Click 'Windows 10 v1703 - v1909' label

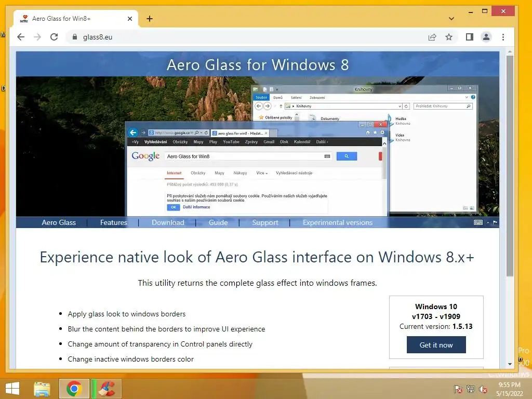(x=436, y=312)
